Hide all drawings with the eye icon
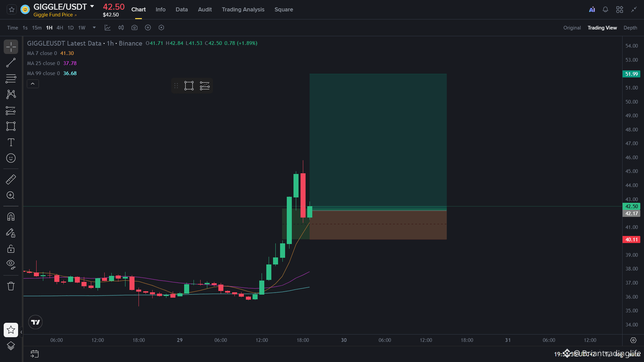This screenshot has height=362, width=644. point(11,264)
